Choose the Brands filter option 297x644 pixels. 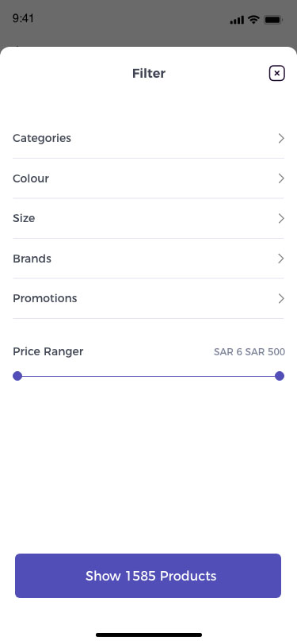[149, 259]
